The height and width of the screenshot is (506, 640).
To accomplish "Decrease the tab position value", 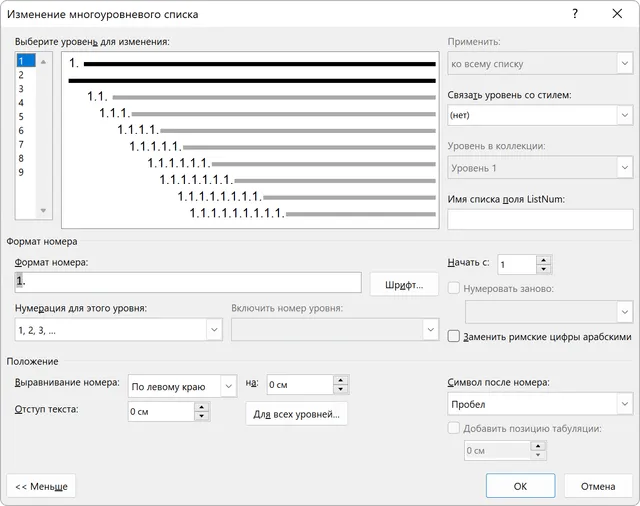I will tap(538, 455).
